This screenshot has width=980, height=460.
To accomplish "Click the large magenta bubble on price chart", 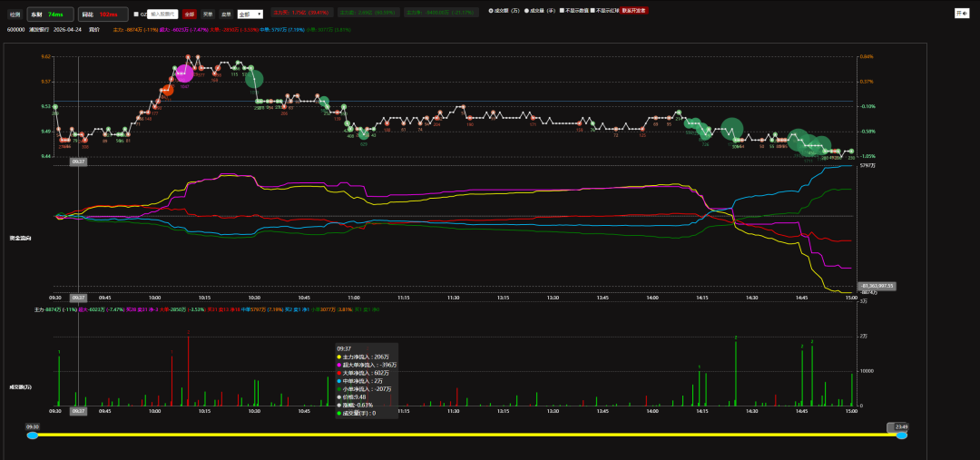I will click(185, 74).
